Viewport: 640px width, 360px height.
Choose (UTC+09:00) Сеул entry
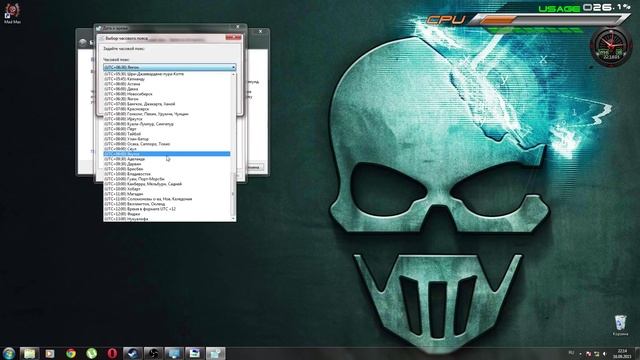click(167, 149)
